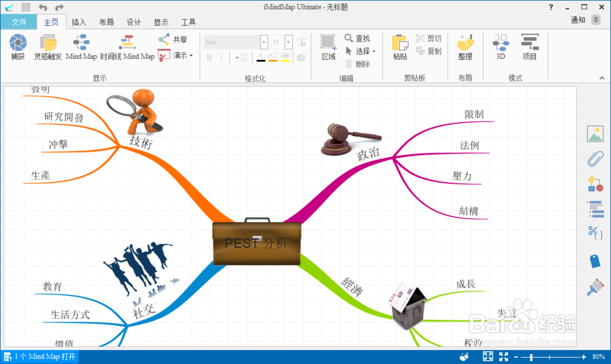Select the 政治 branch label

click(368, 154)
